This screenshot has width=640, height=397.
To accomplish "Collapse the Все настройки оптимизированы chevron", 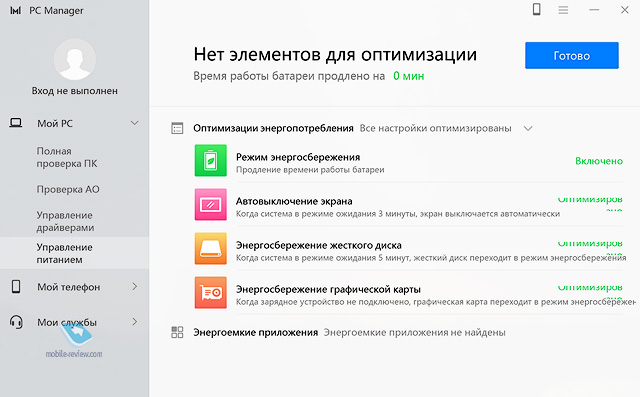I will (x=528, y=129).
